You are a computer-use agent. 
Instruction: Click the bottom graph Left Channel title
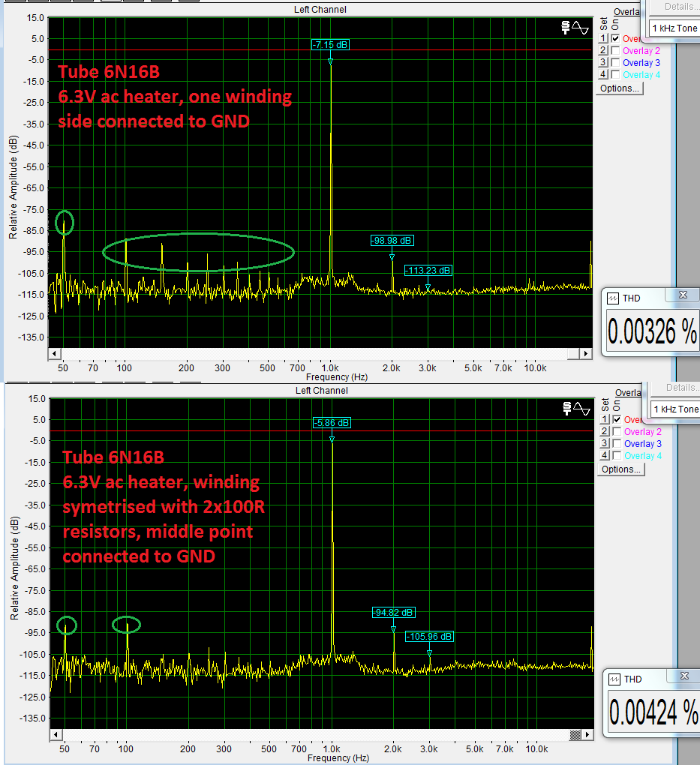[x=322, y=391]
